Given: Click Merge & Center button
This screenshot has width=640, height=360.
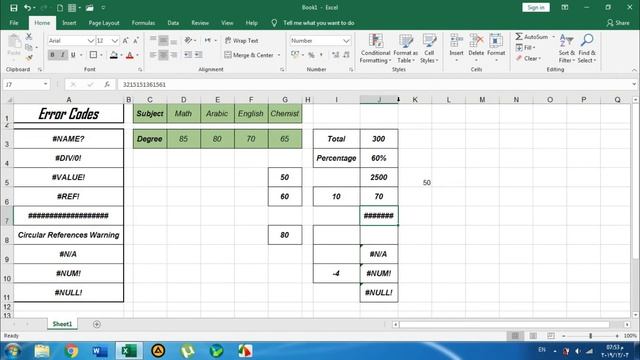Looking at the screenshot, I should (x=249, y=55).
